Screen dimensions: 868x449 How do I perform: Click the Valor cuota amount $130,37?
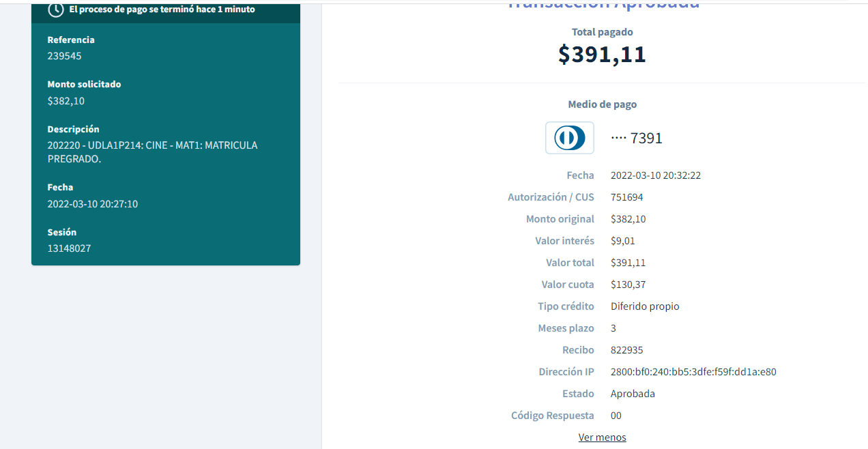tap(628, 285)
